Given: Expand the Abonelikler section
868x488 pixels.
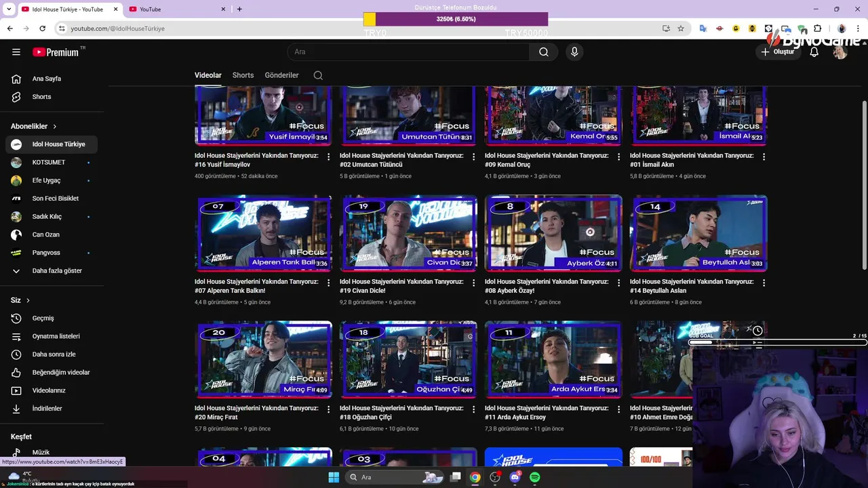Looking at the screenshot, I should (x=34, y=126).
